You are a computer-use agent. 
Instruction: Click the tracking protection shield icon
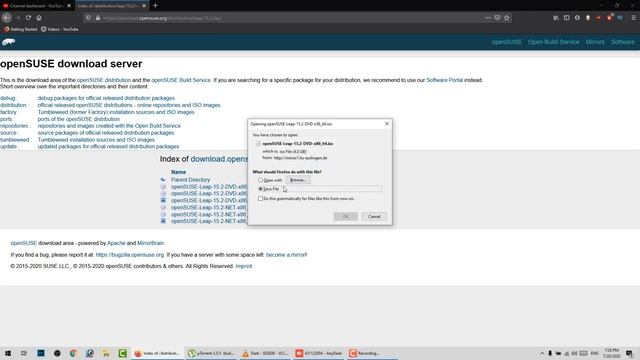coord(88,18)
